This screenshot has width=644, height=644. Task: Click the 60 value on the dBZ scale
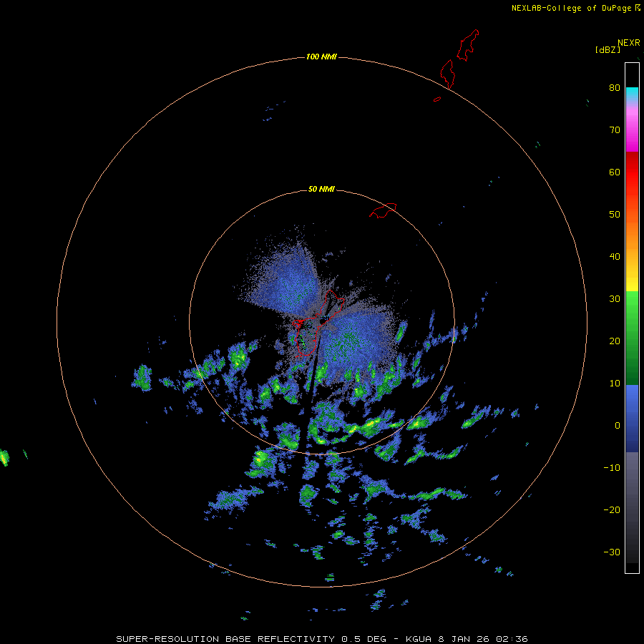(x=615, y=172)
